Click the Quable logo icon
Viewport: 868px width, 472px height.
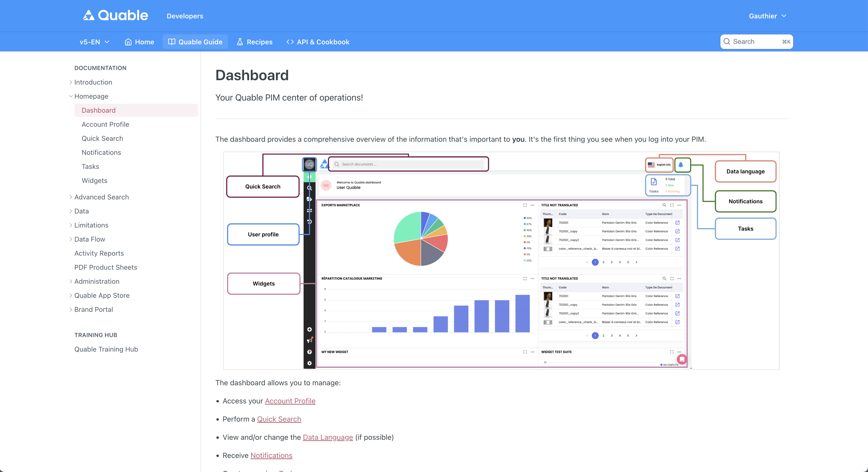(89, 16)
